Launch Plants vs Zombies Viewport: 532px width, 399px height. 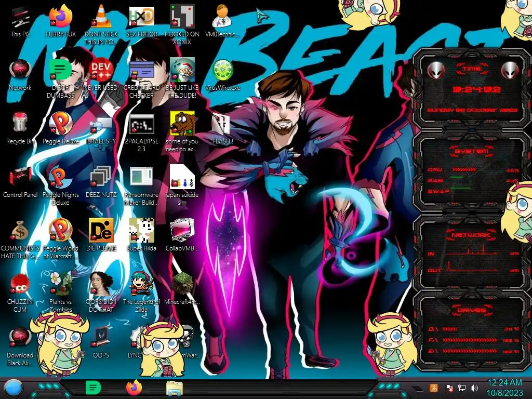(60, 292)
